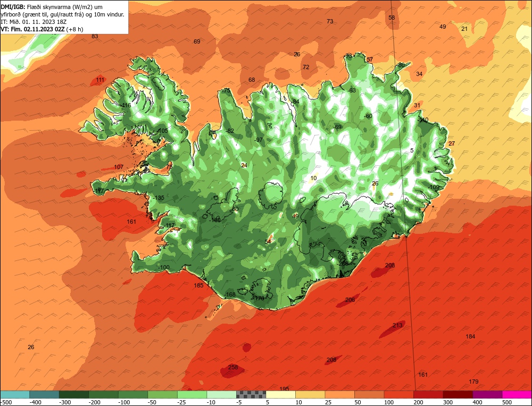Pick the legend swatch between -100 and -50

[x=133, y=394]
